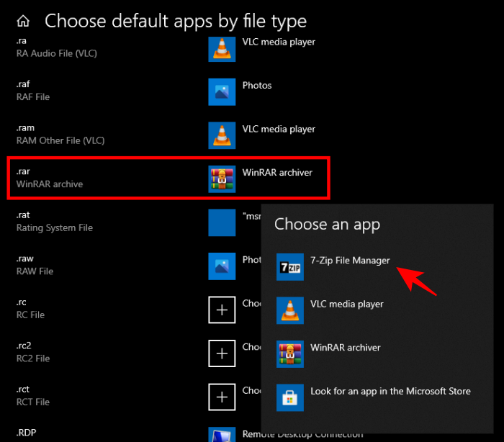The width and height of the screenshot is (504, 442).
Task: Open the plus chooser for .rc files
Action: pyautogui.click(x=222, y=310)
